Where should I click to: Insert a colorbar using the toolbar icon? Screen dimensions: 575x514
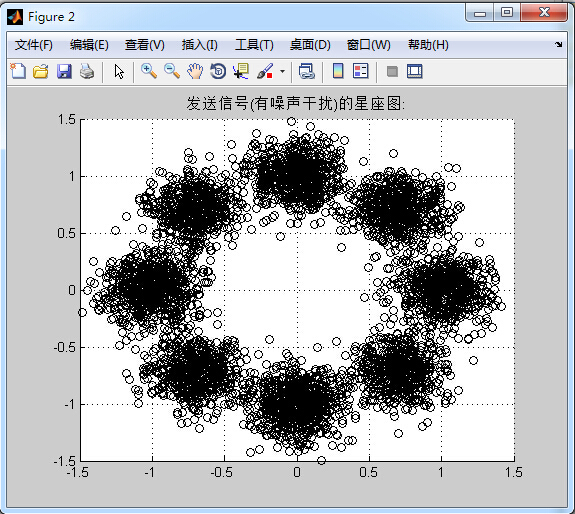click(x=338, y=71)
